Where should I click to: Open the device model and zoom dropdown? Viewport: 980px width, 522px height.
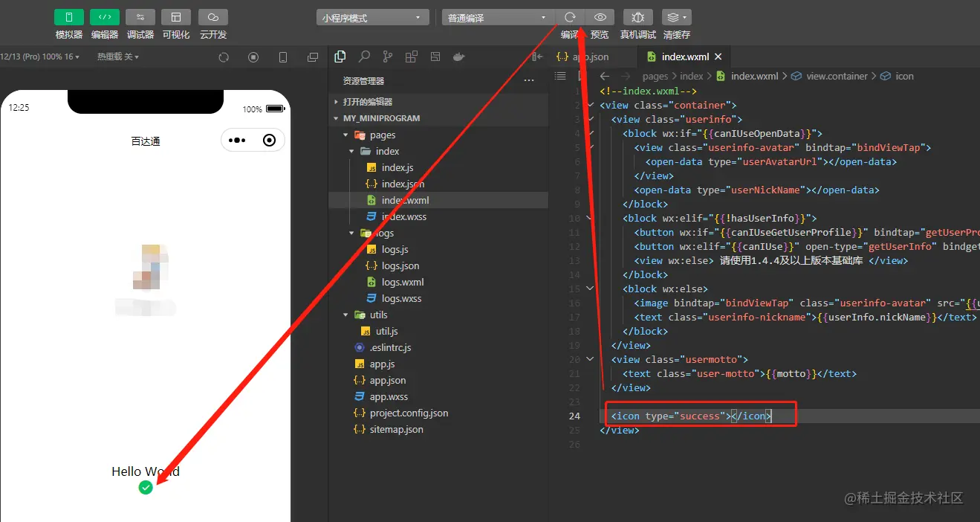pos(39,57)
